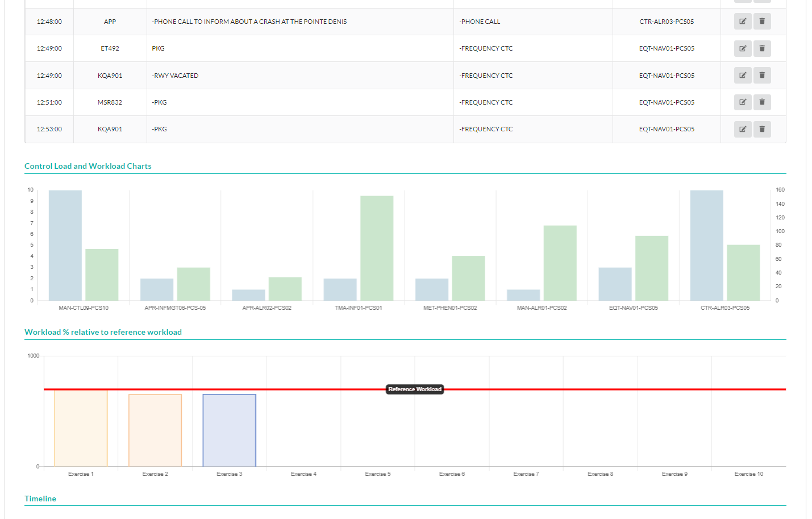Delete the MSR832 row at 12:51:00
The image size is (812, 519).
pos(762,102)
